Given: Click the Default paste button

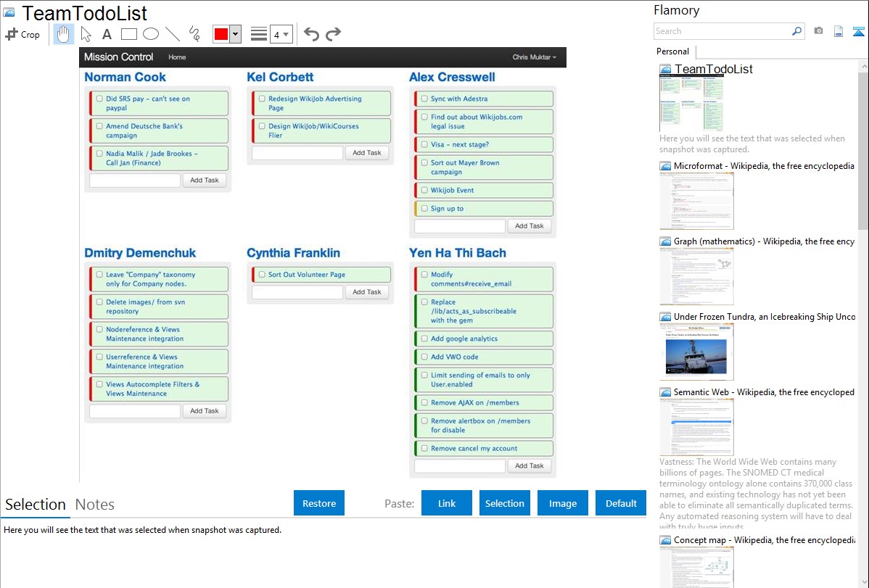Looking at the screenshot, I should pos(621,503).
